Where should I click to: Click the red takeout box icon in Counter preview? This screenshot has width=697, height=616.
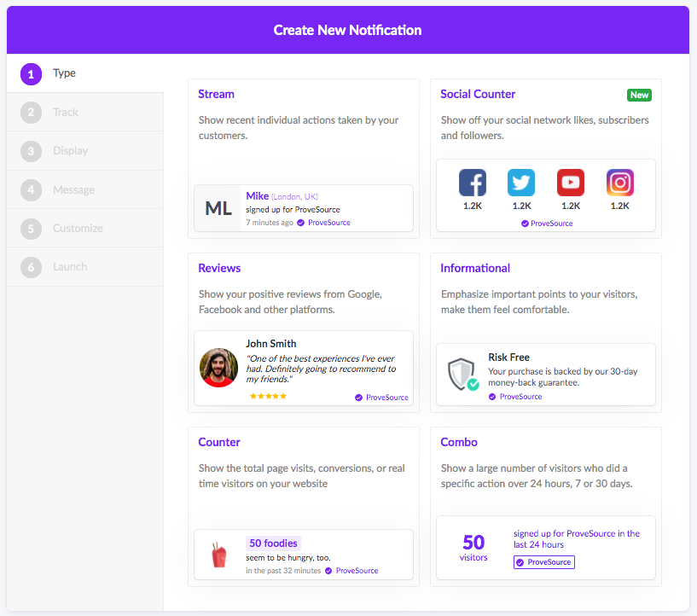click(x=218, y=555)
